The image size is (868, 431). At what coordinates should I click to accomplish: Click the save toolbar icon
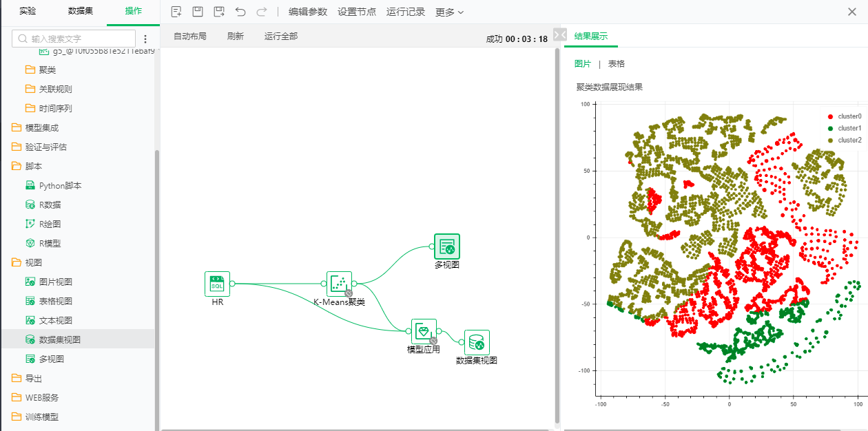pos(198,12)
